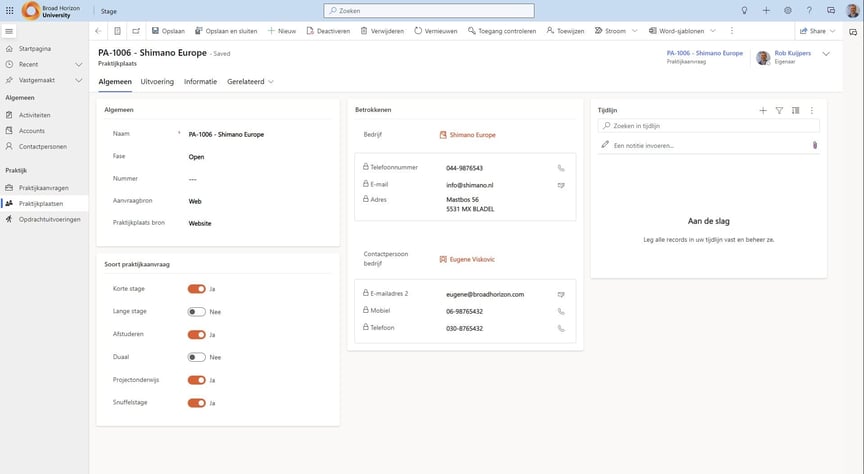Expand the header details chevron
864x474 pixels.
click(826, 54)
